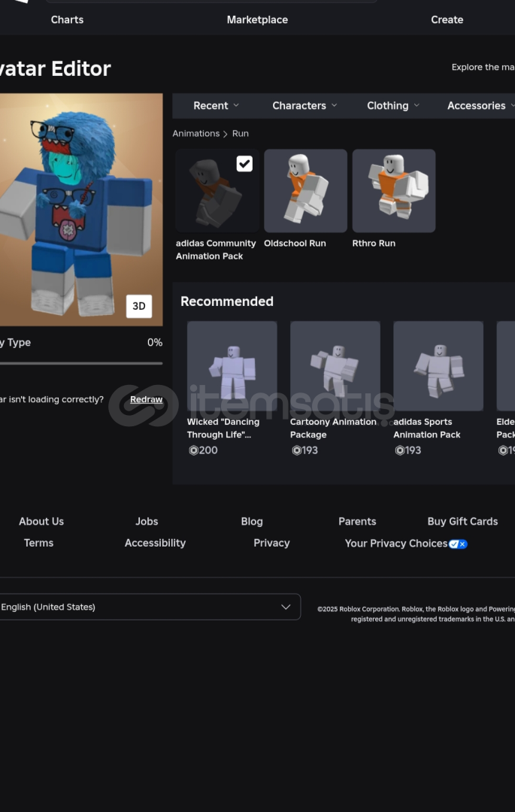Viewport: 515px width, 812px height.
Task: Click the Redraw link
Action: [x=146, y=399]
